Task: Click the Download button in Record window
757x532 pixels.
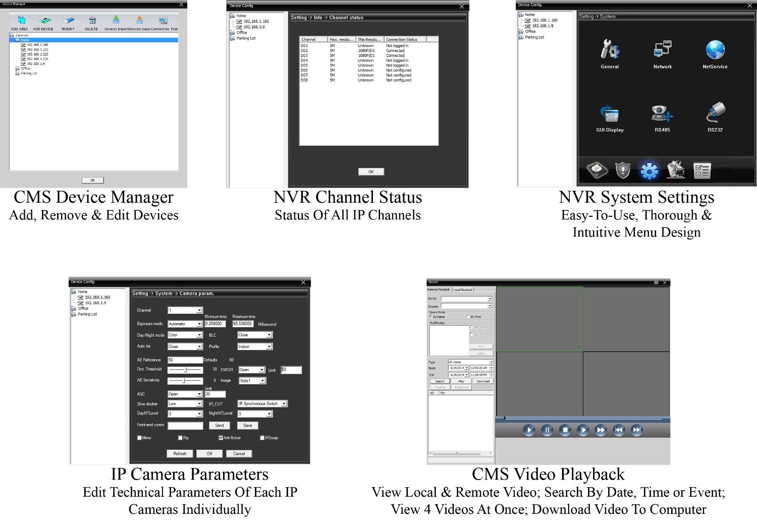Action: click(x=483, y=381)
